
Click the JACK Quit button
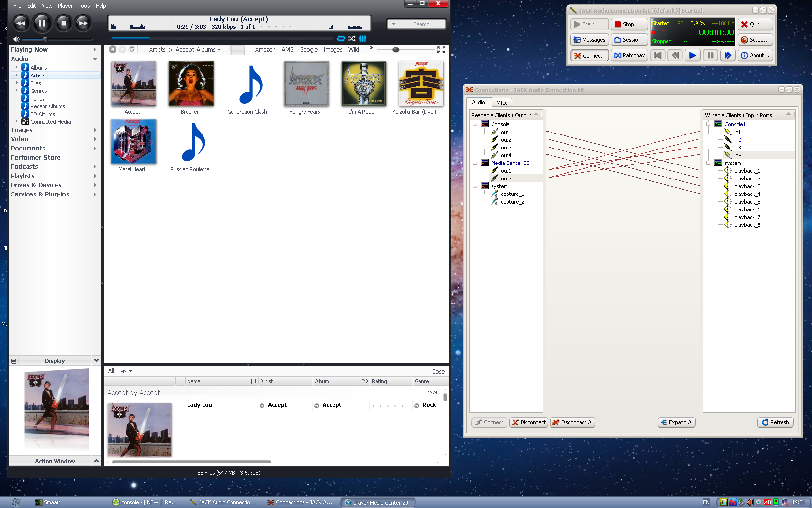click(x=755, y=24)
